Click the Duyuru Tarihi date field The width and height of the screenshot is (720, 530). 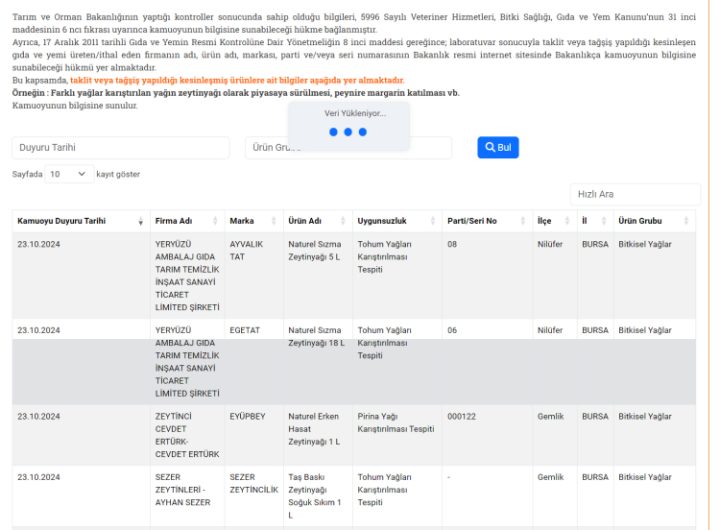(120, 148)
